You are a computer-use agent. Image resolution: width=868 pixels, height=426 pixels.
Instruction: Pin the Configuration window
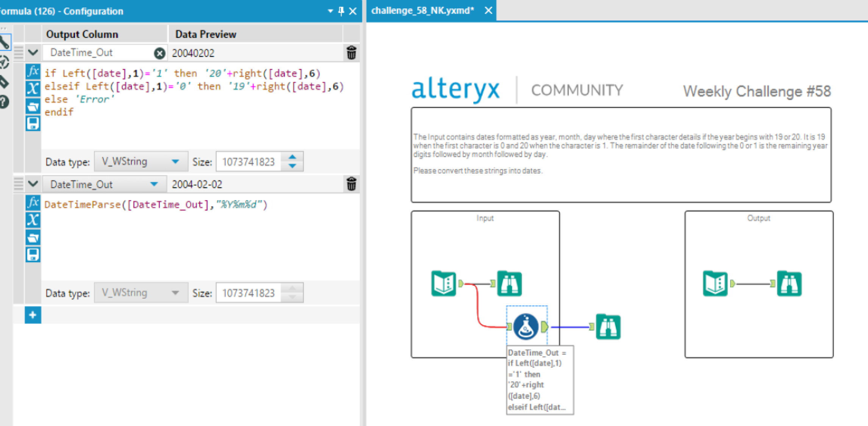(341, 11)
